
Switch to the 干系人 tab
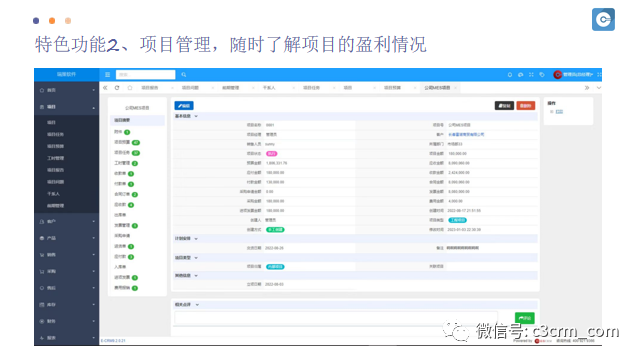(x=269, y=88)
